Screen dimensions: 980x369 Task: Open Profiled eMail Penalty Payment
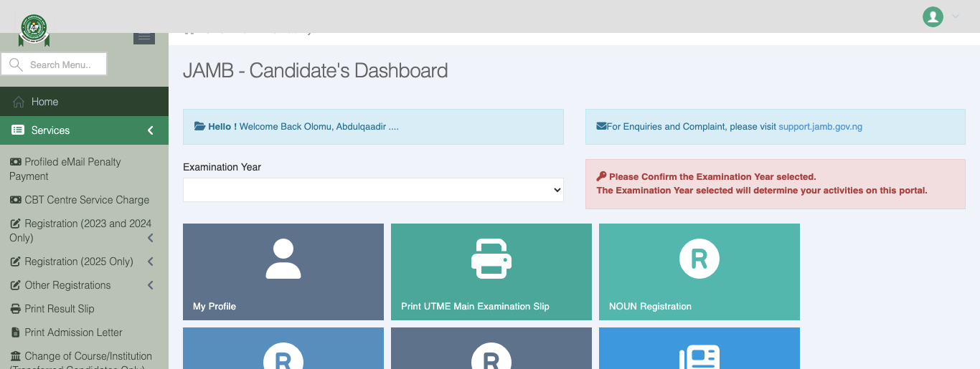pos(65,169)
